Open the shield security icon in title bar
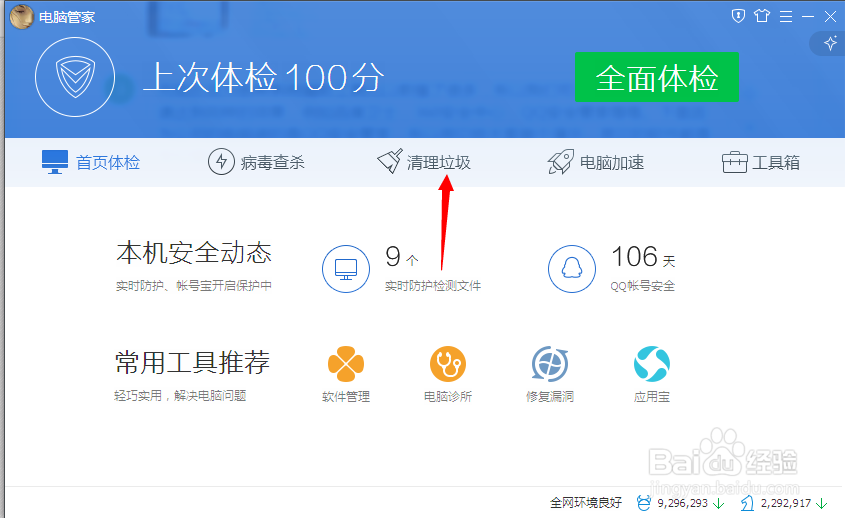Image resolution: width=845 pixels, height=518 pixels. click(x=738, y=16)
